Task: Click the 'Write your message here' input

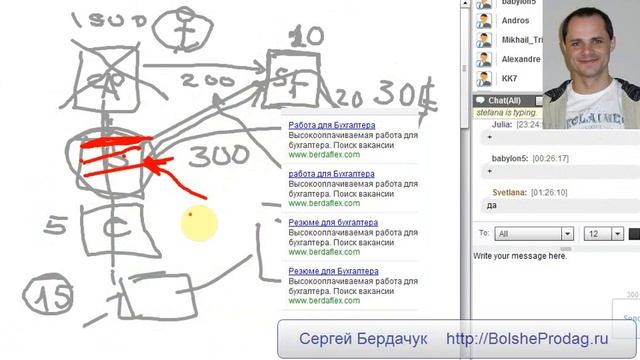Action: pos(556,286)
